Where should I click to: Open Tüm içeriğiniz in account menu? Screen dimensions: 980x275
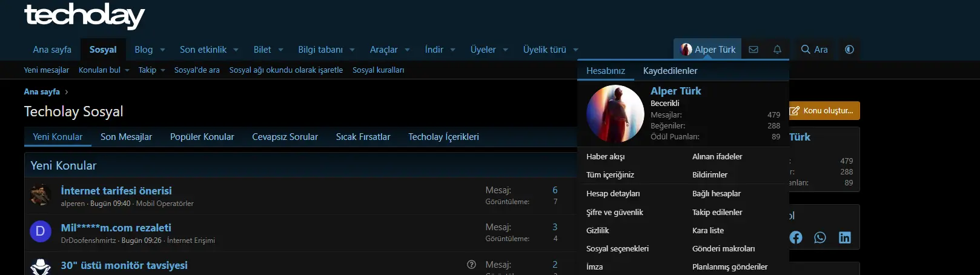[x=610, y=175]
